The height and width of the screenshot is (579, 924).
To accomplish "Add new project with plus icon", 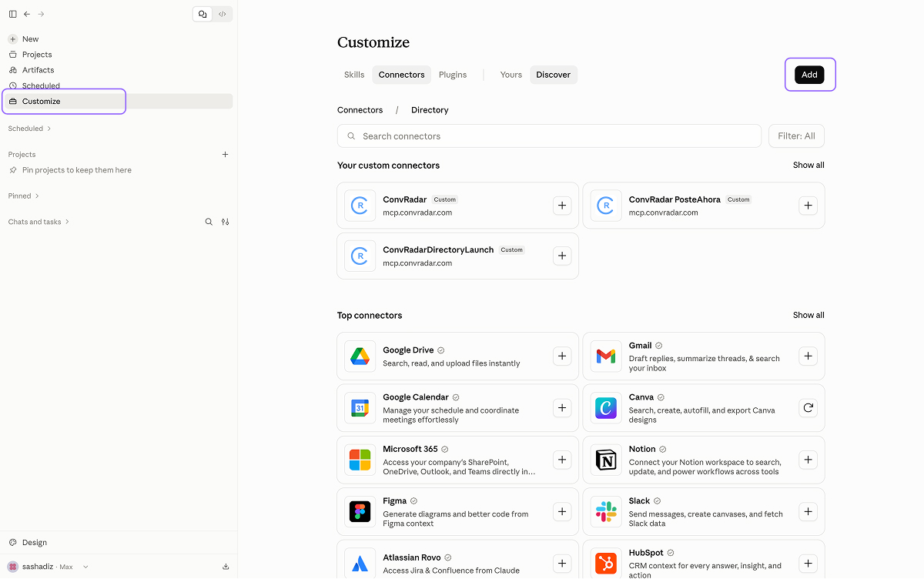I will 226,155.
